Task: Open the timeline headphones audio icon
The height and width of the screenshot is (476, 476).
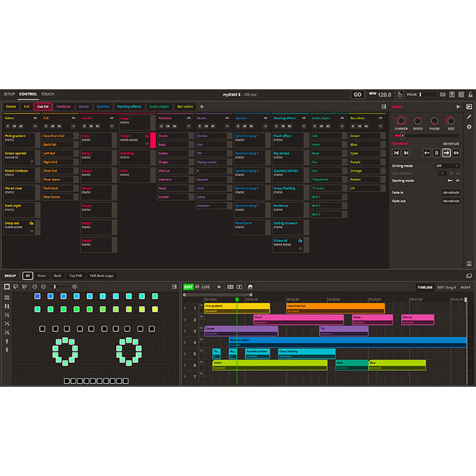Action: coord(251,287)
